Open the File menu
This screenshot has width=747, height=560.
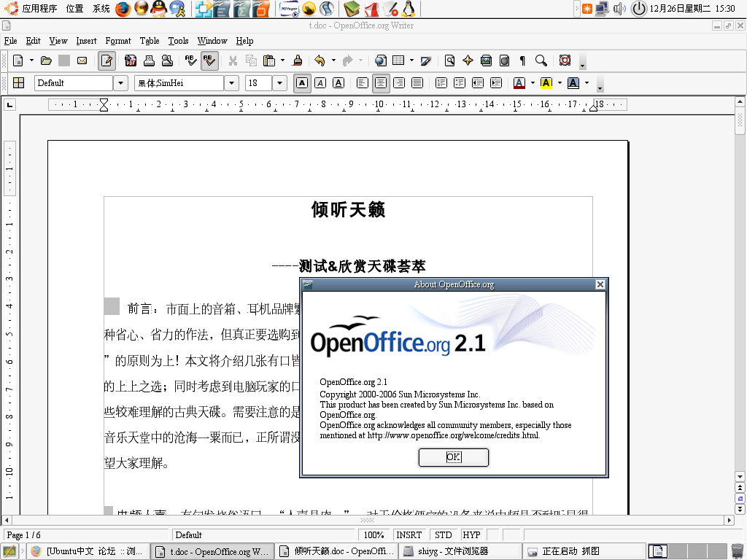[x=10, y=41]
